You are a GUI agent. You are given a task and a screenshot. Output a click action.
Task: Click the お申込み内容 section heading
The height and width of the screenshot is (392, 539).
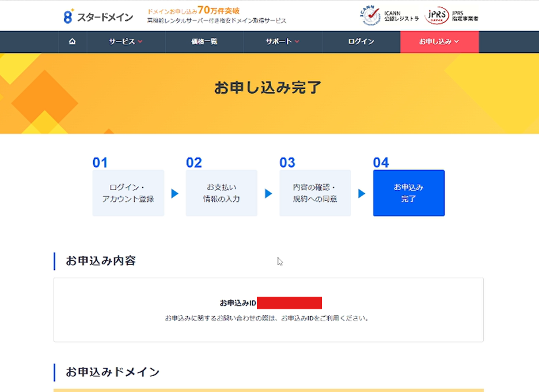click(x=101, y=261)
